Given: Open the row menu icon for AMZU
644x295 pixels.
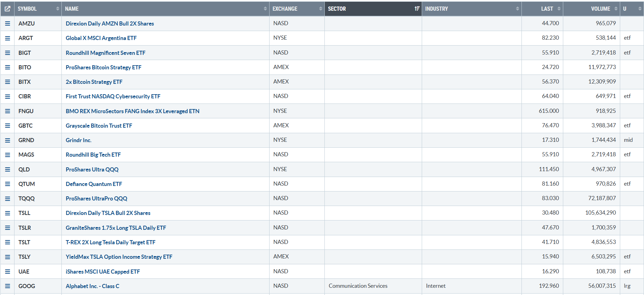Looking at the screenshot, I should click(7, 23).
